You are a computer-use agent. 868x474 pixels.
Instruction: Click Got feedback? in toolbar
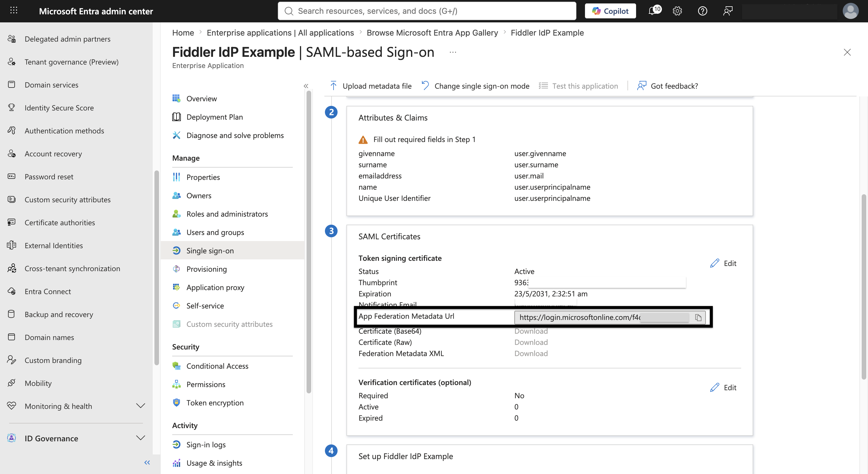668,86
